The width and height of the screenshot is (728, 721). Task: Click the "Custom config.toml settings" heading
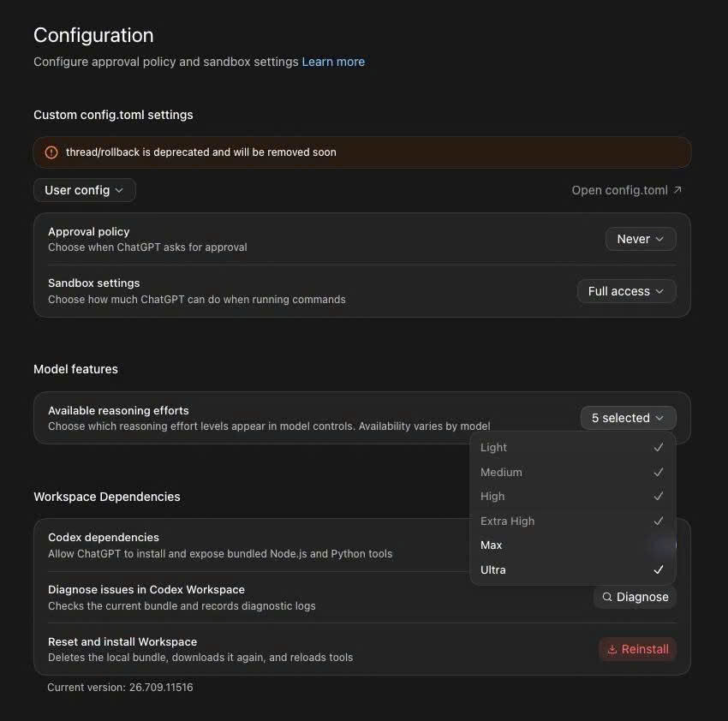click(x=113, y=115)
